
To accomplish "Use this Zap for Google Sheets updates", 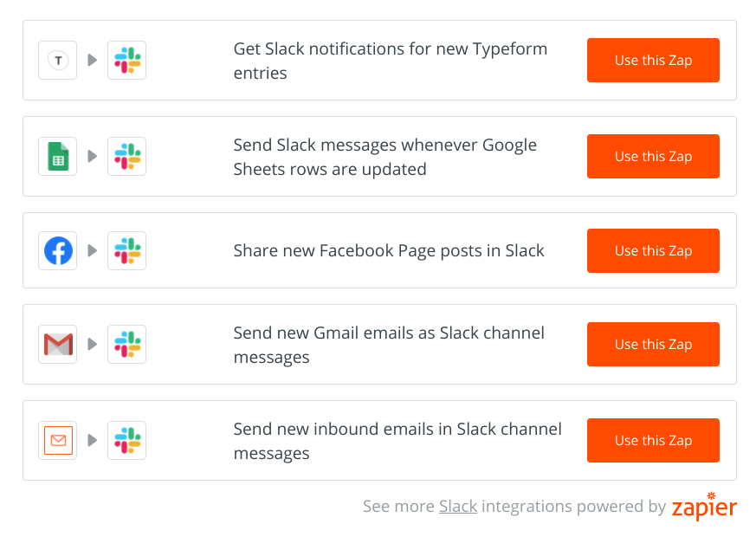I will (x=653, y=157).
